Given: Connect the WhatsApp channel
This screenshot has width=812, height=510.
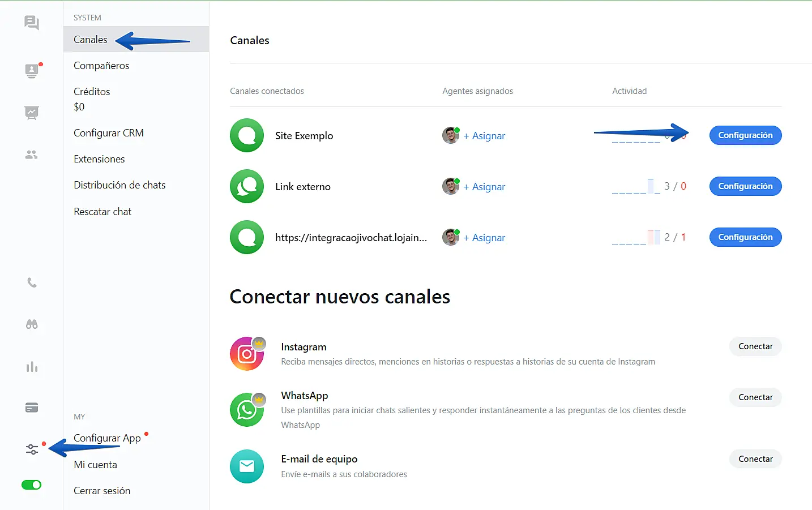Looking at the screenshot, I should (x=755, y=397).
